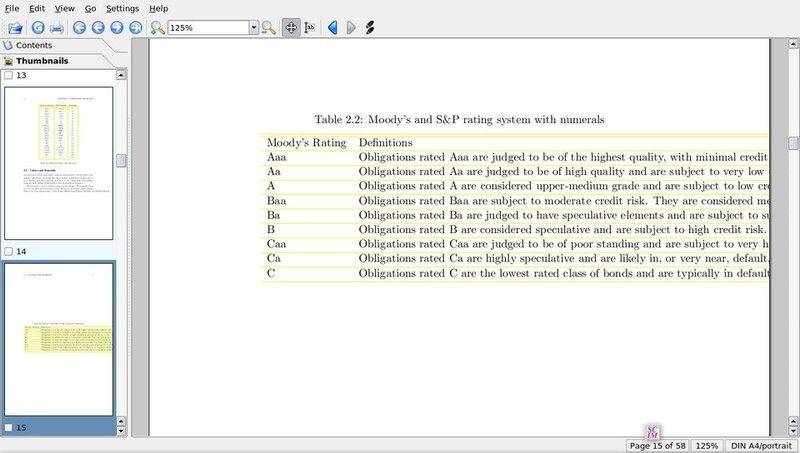Click the document view vertical scrollbar handle
This screenshot has height=453, width=800.
pos(793,143)
